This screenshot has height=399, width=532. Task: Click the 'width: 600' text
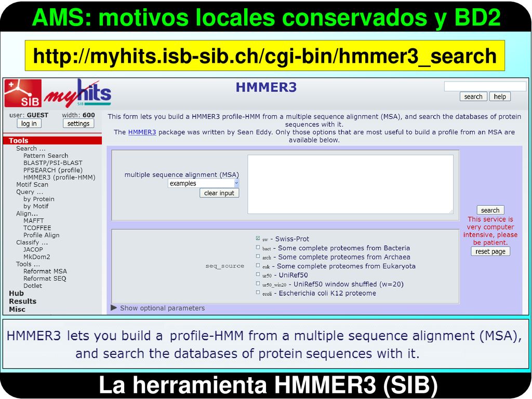pos(78,115)
